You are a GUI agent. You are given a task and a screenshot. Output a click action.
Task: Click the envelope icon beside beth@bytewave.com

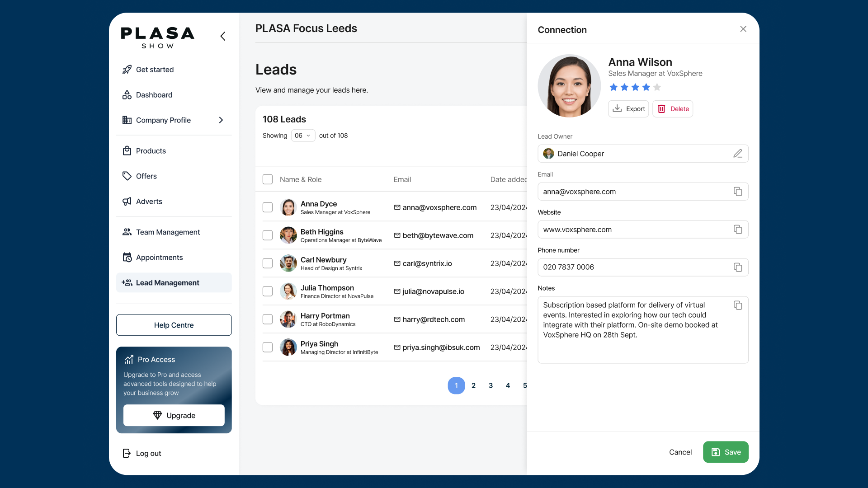397,235
